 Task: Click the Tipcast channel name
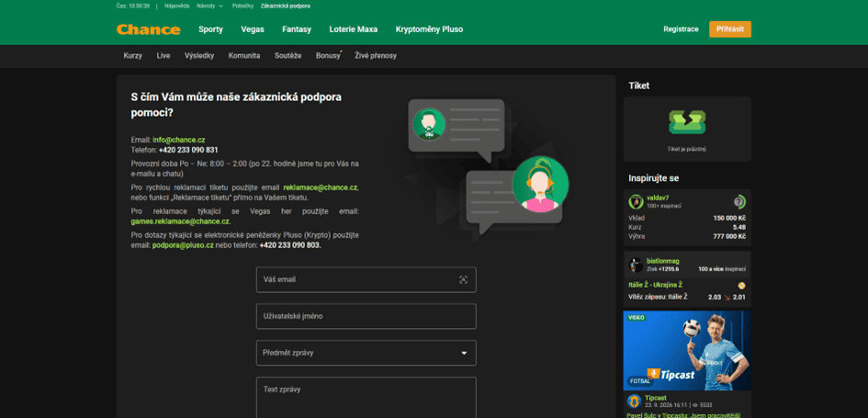(656, 398)
